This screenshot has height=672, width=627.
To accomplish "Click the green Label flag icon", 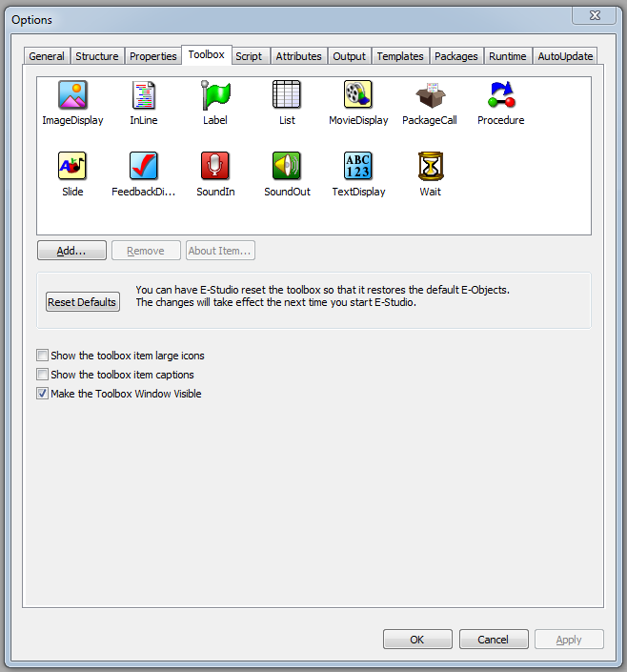I will 215,94.
